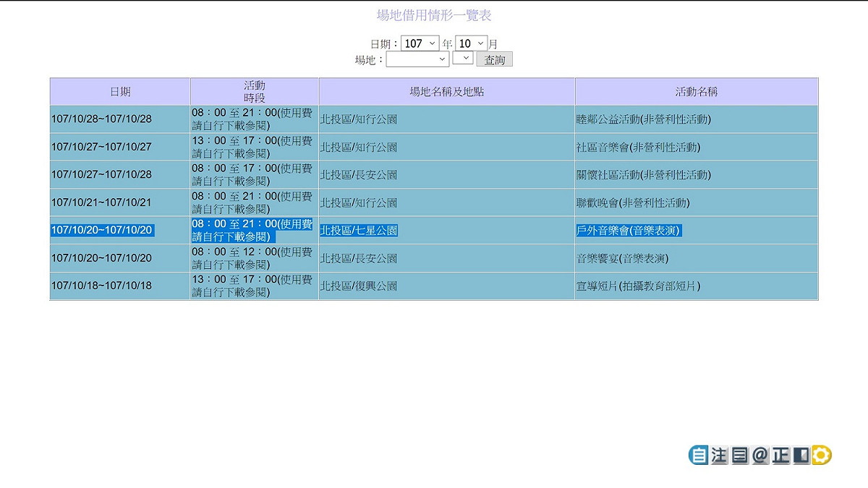Image resolution: width=868 pixels, height=488 pixels.
Task: Click the blue 自 icon in the IME toolbar
Action: 699,455
